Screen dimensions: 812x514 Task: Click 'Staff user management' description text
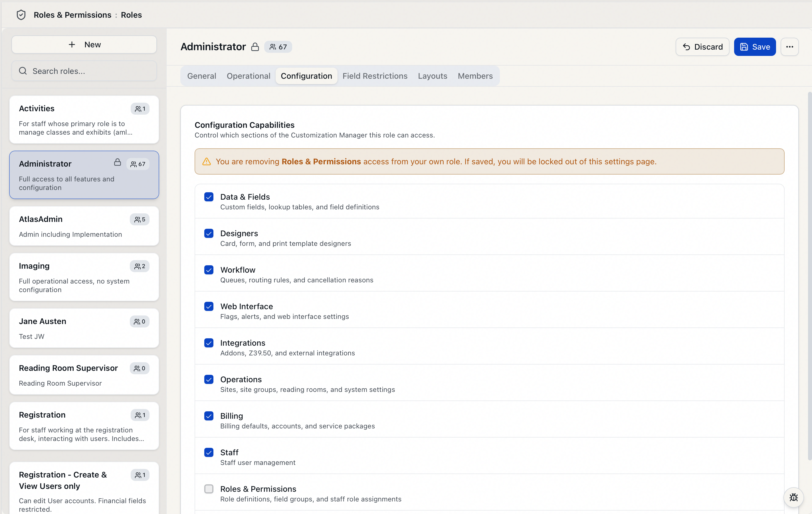point(258,462)
